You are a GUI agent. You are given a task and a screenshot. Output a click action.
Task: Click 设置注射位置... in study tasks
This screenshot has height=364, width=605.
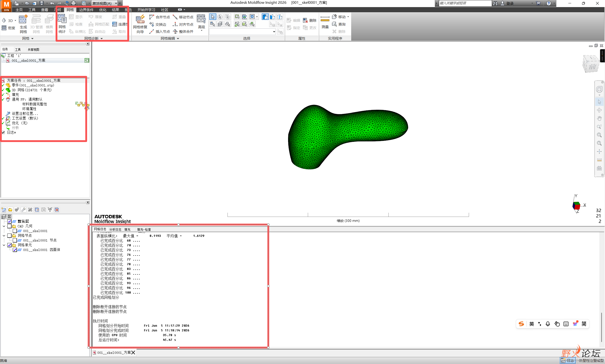click(x=25, y=113)
